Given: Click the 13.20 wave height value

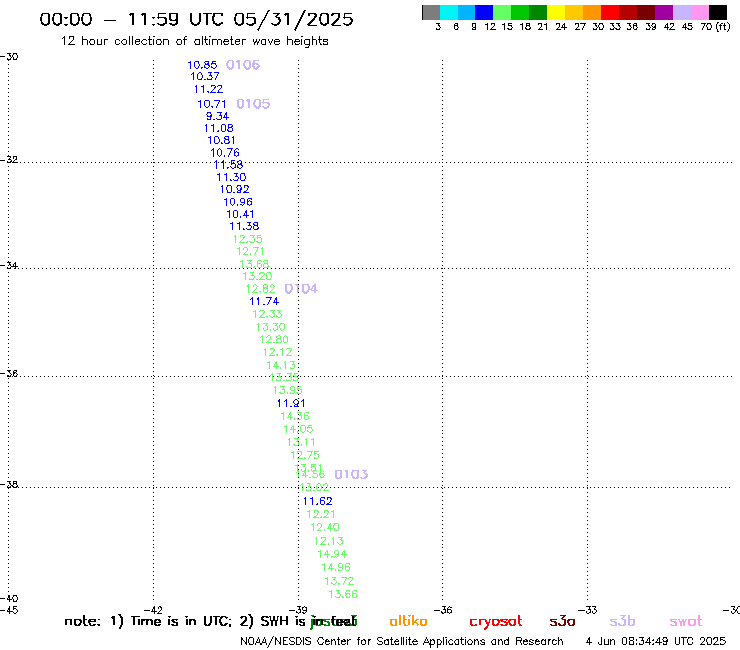Looking at the screenshot, I should (x=257, y=276).
